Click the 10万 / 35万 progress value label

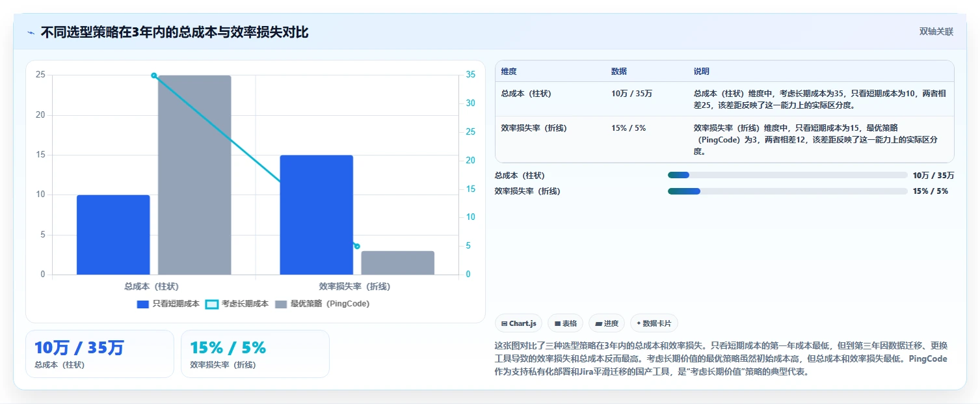pos(934,175)
